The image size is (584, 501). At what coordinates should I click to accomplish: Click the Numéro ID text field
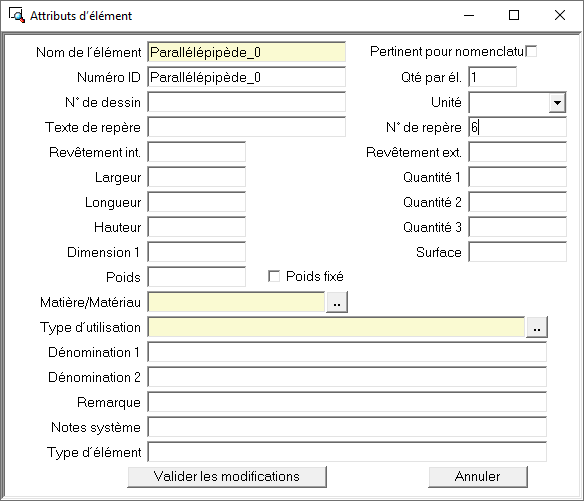[247, 77]
